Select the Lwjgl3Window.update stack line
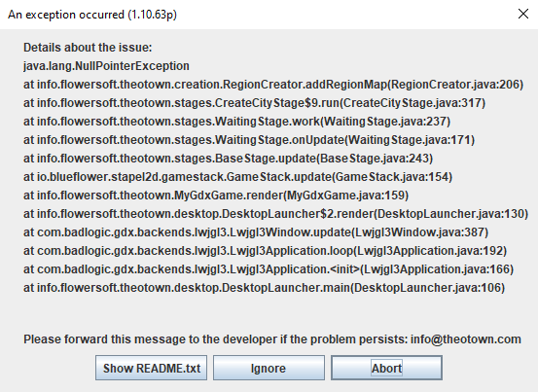Viewport: 538px width, 392px height. 256,232
